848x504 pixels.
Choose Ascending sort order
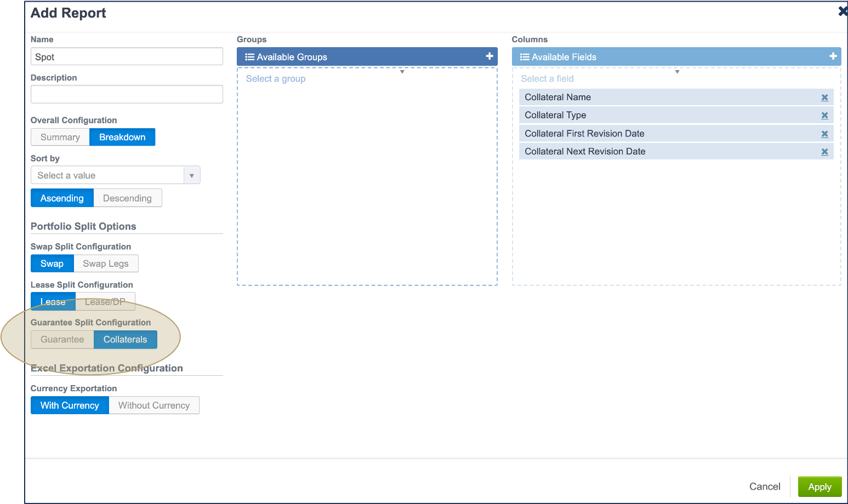tap(62, 198)
